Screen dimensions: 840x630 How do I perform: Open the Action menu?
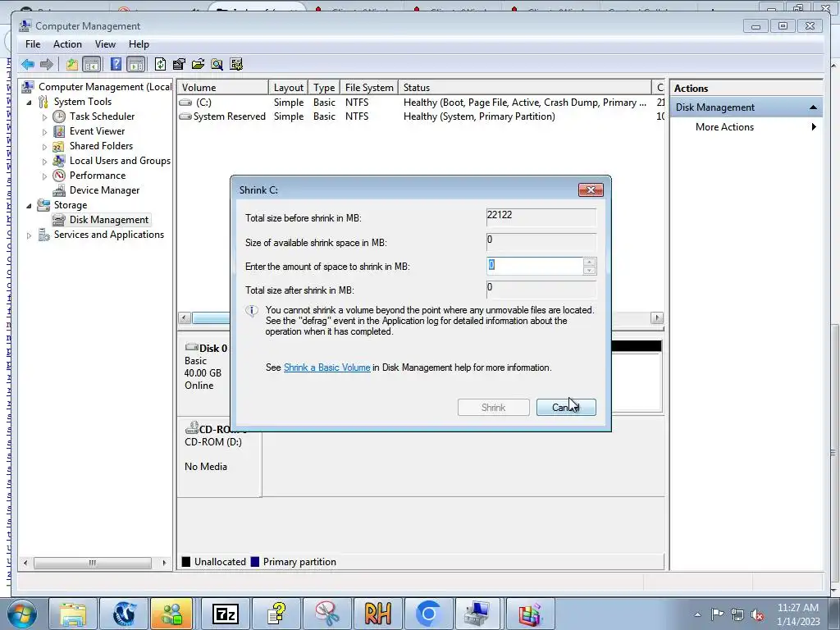pyautogui.click(x=67, y=44)
